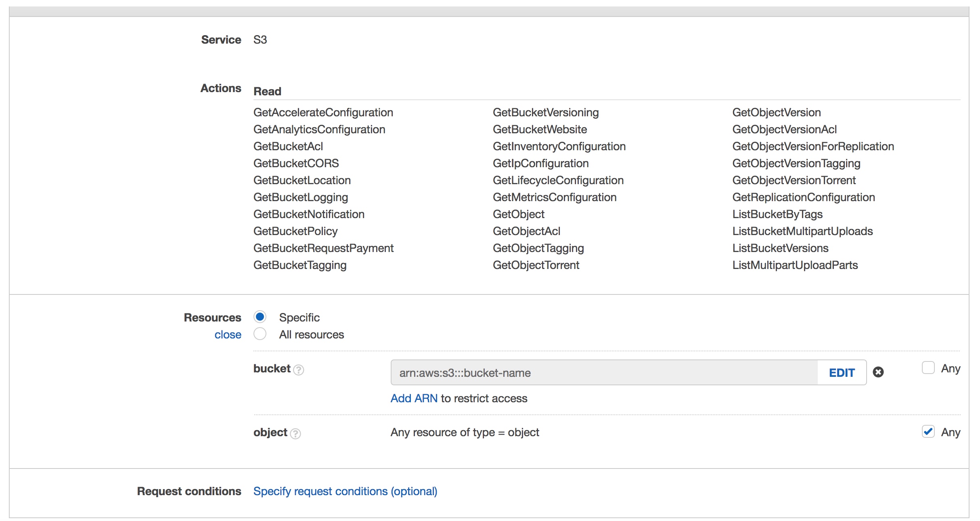Viewport: 980px width, 521px height.
Task: Click the GetBucketPolicy action
Action: click(x=295, y=231)
